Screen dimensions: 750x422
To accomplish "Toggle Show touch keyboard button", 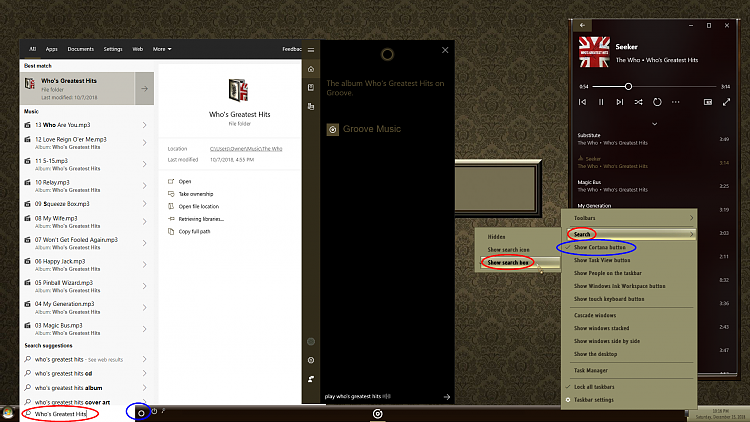I will pos(609,299).
